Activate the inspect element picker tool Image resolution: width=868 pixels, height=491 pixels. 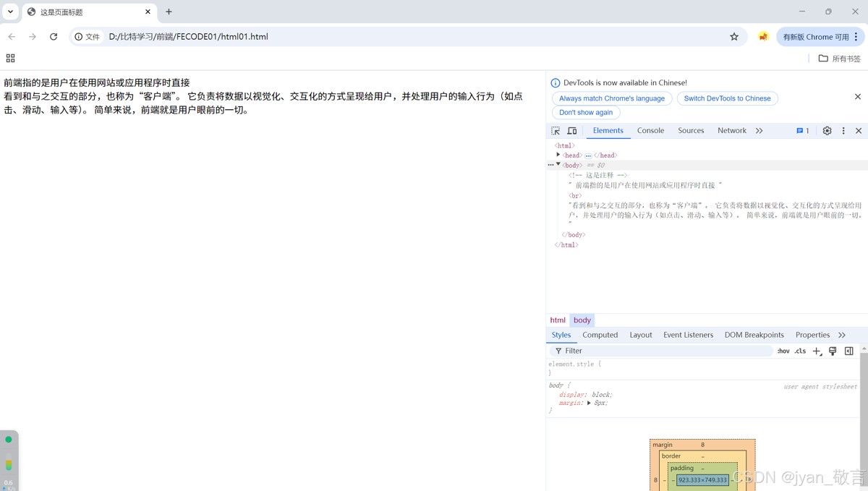click(556, 131)
